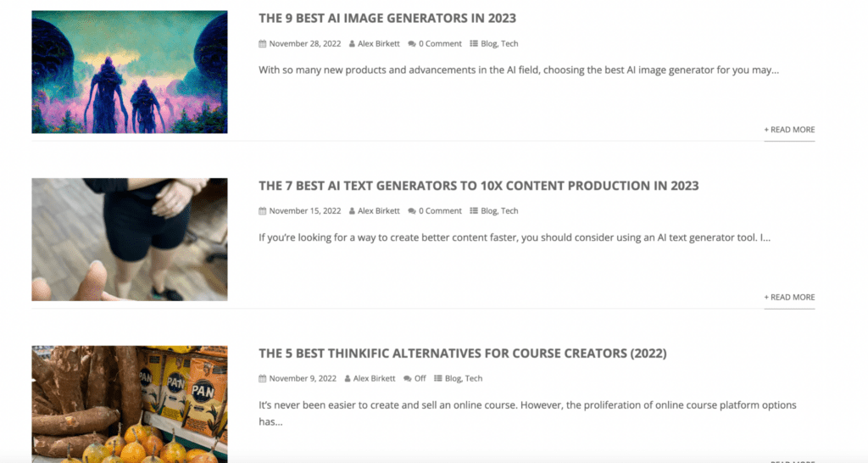
Task: Select Tech category in the image generators post
Action: (x=509, y=44)
